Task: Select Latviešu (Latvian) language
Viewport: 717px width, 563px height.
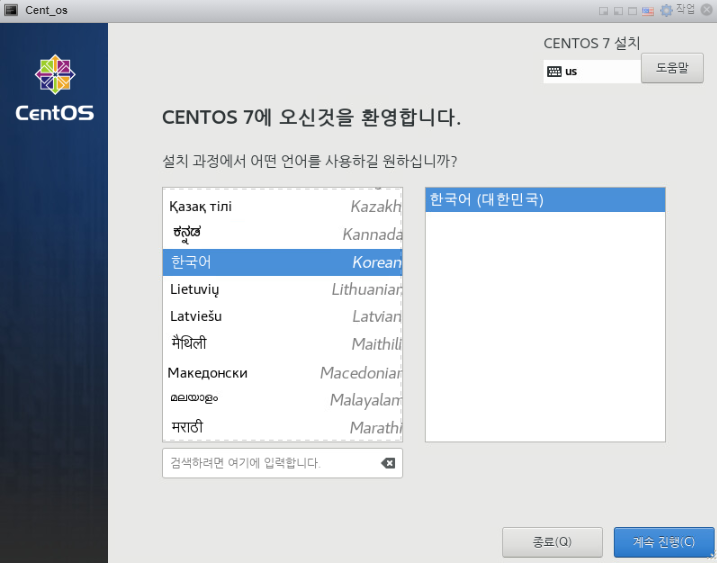Action: coord(283,316)
